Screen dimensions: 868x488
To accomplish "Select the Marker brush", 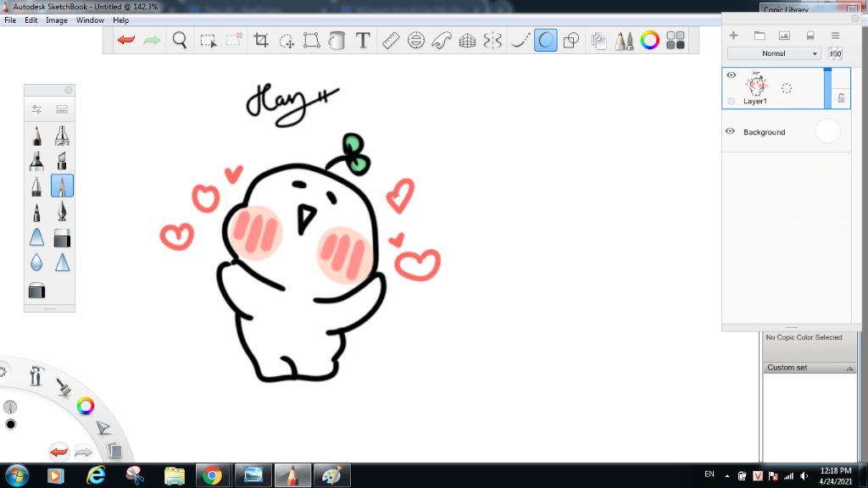I will point(36,160).
